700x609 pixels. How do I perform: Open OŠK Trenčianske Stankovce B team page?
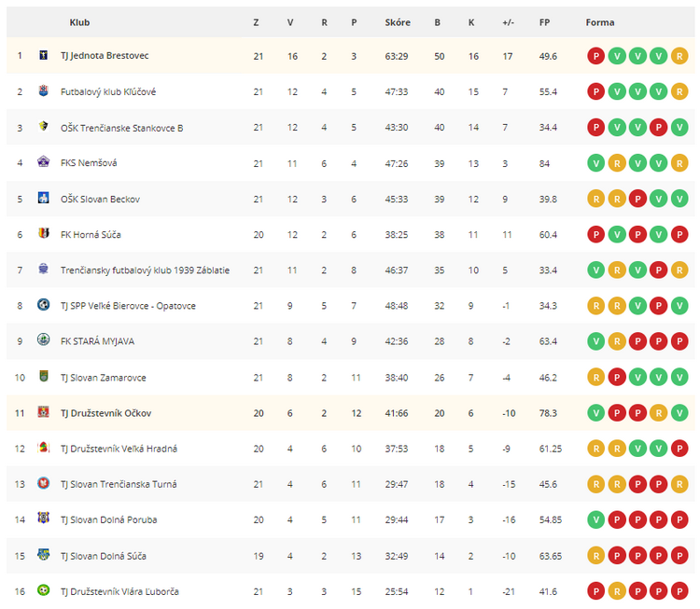coord(122,128)
